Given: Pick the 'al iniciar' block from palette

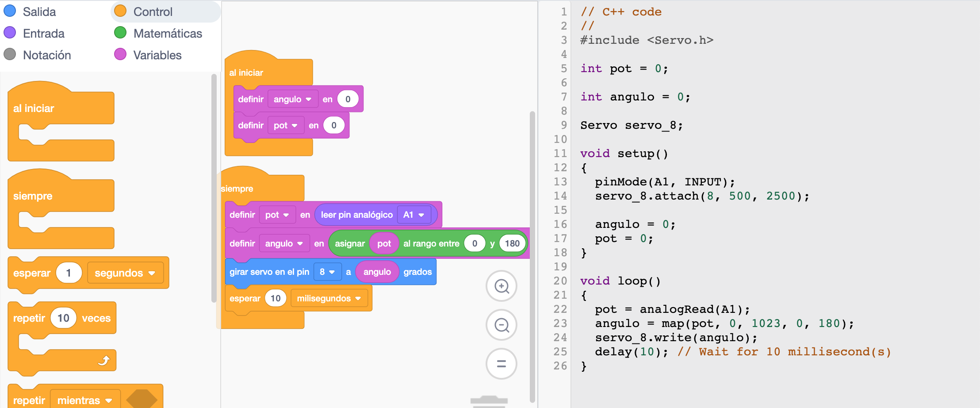Looking at the screenshot, I should coord(34,108).
